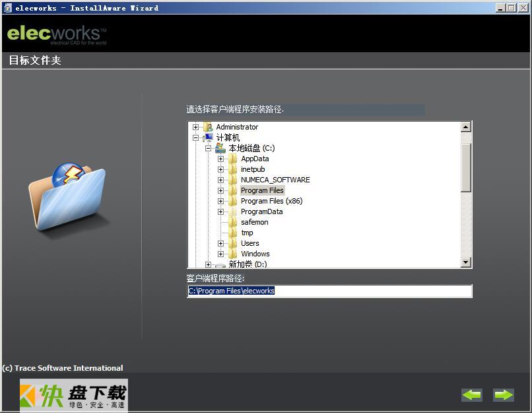Collapse the 计算机 tree node
The image size is (532, 413).
point(195,137)
